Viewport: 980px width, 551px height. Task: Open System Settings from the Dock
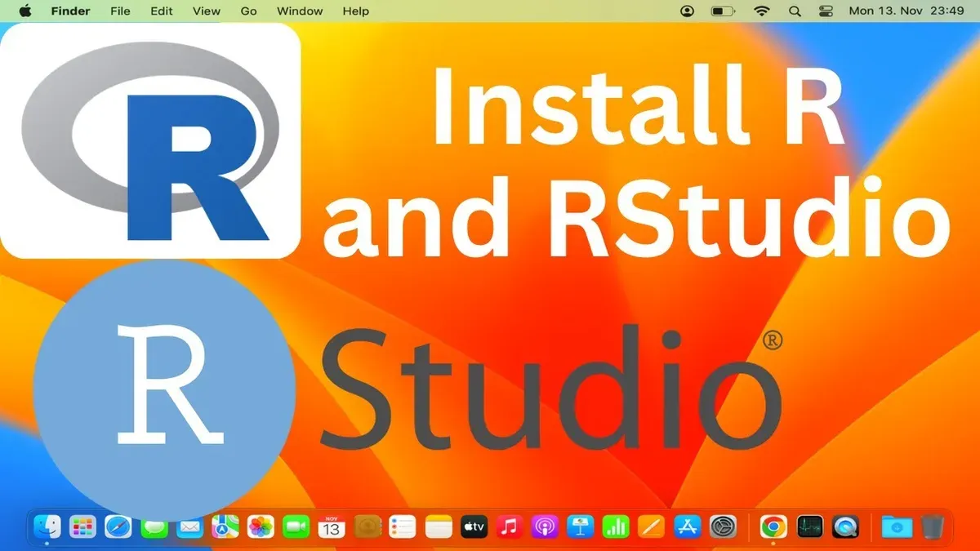(724, 528)
